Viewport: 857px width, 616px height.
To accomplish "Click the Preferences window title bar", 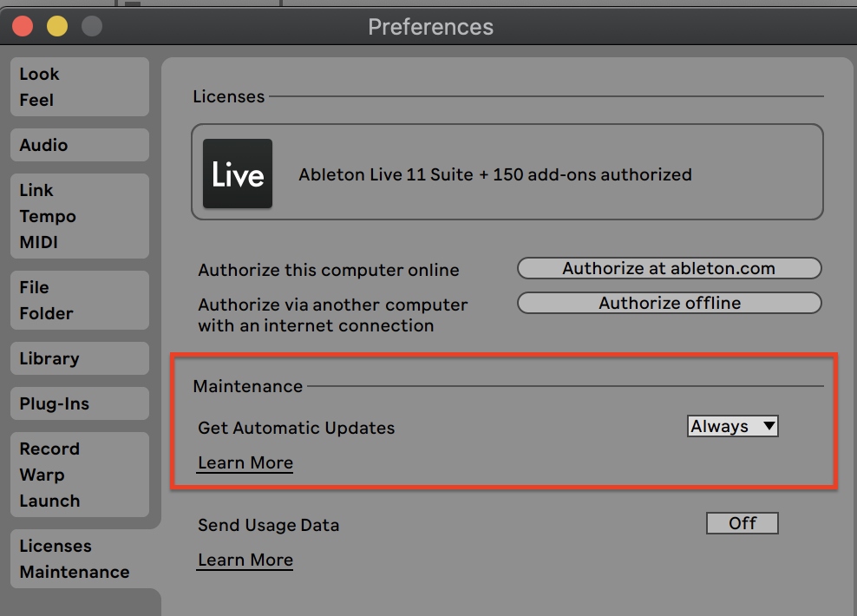I will point(430,27).
